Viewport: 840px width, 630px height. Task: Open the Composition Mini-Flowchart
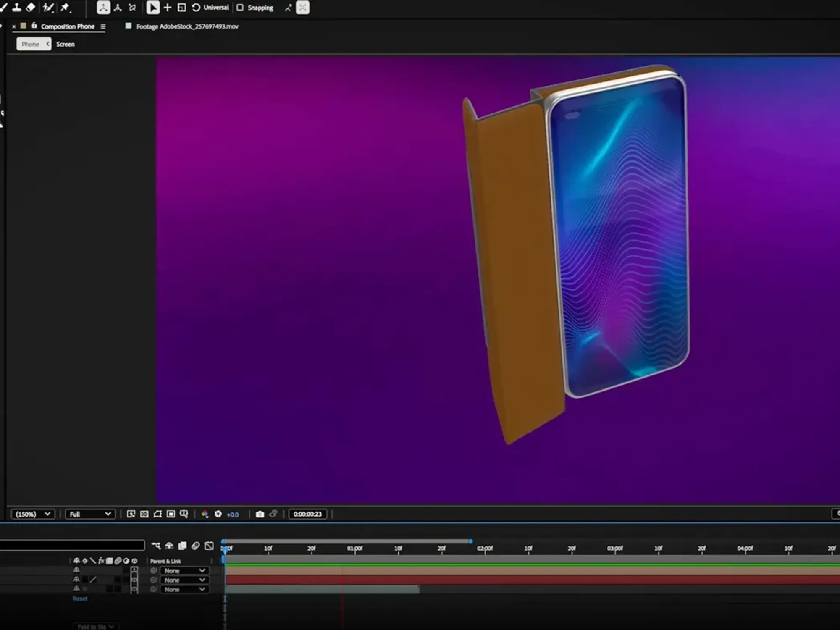(156, 546)
